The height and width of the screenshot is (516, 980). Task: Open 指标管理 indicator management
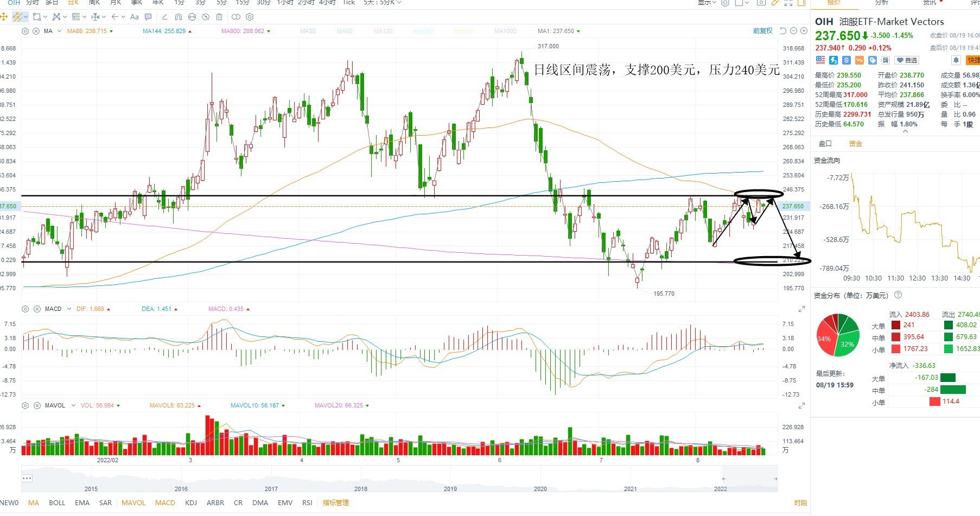pos(335,503)
